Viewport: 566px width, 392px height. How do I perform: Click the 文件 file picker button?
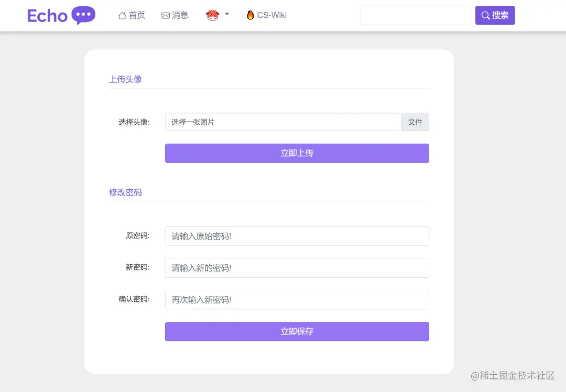[x=415, y=122]
